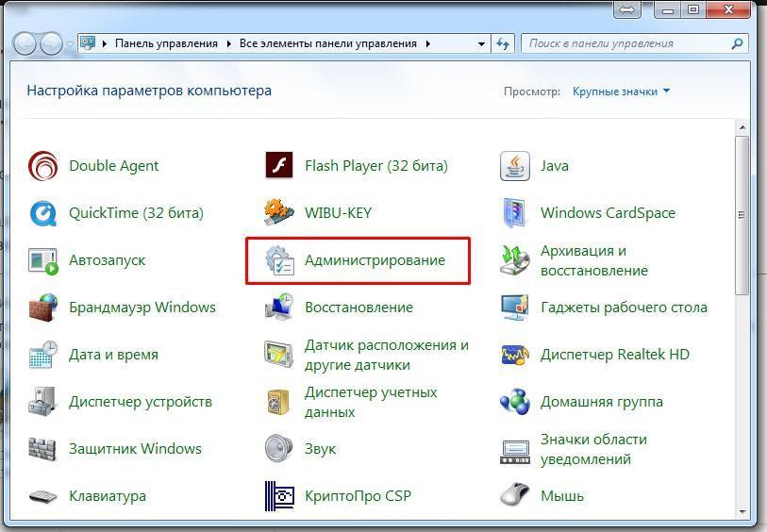Viewport: 767px width, 532px height.
Task: Open the QuickTime blue Q icon
Action: coord(43,213)
